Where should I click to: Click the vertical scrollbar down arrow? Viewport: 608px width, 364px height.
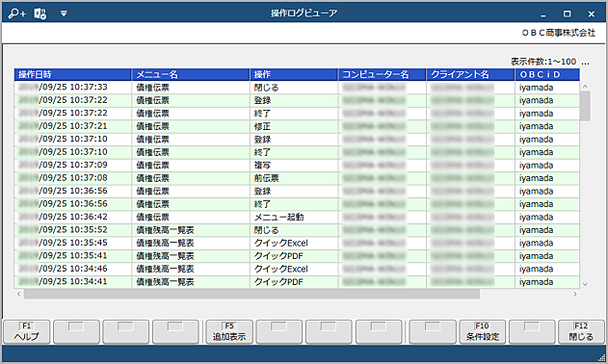coord(585,284)
